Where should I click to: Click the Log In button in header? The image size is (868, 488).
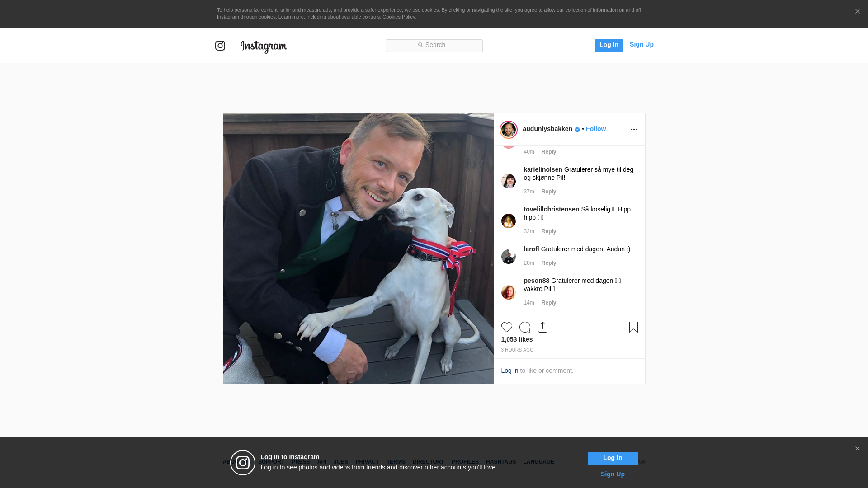tap(609, 45)
